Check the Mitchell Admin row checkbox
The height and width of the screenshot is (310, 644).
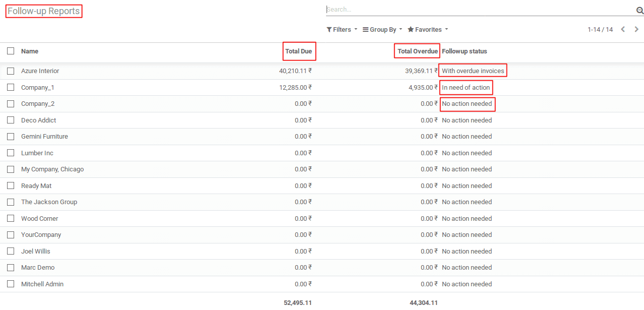click(x=11, y=284)
